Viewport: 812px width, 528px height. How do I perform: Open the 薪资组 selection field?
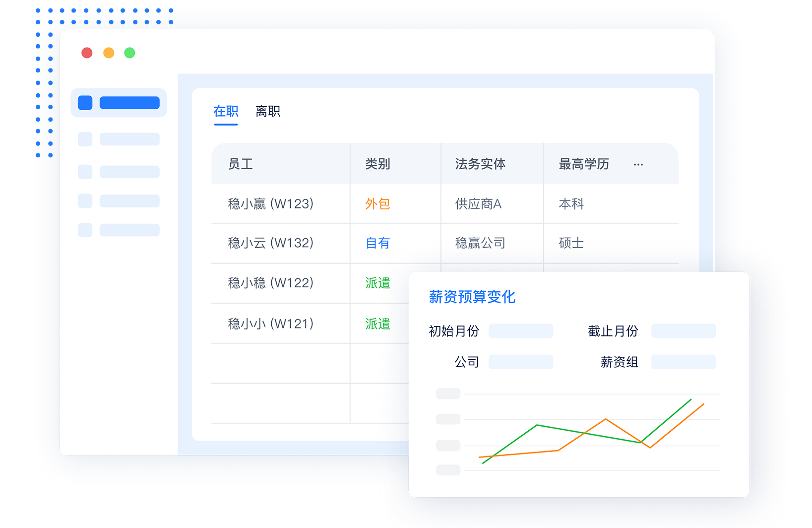coord(683,362)
